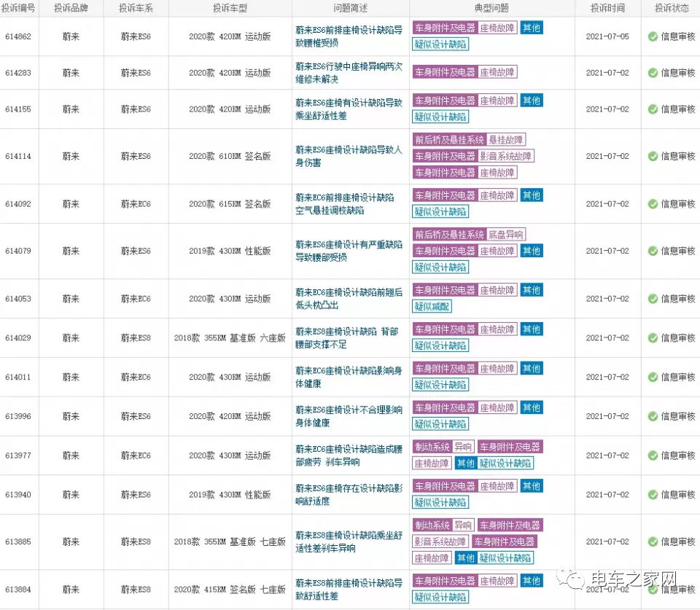Open complaint 蔚来ES6行驶中座椅异响两次维修未解决

pos(349,73)
